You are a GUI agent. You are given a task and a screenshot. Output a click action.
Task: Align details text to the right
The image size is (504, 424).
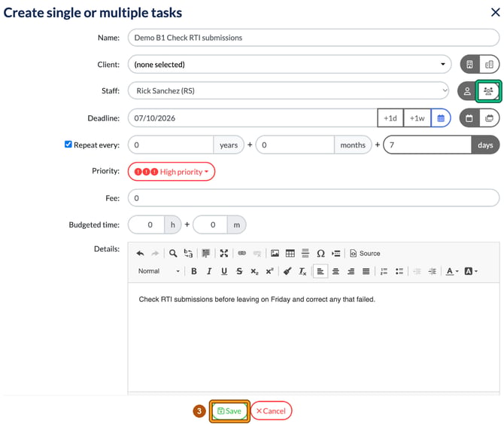tap(351, 271)
